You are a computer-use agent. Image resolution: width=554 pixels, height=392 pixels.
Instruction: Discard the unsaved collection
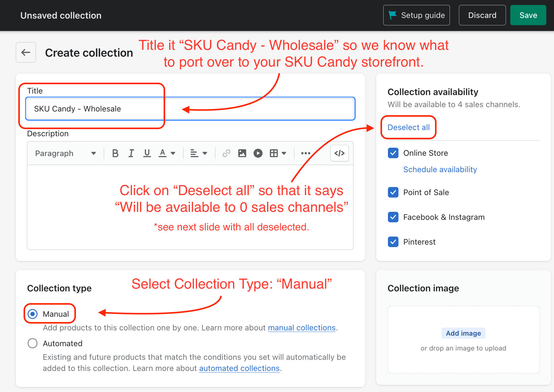[482, 15]
